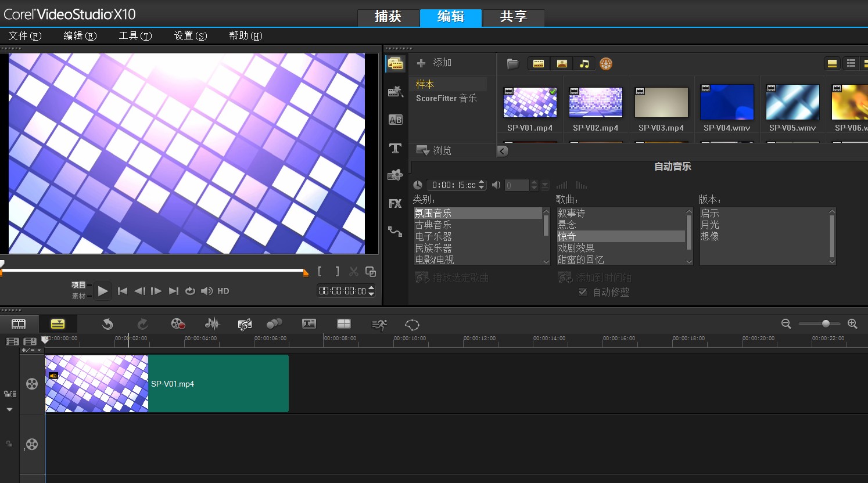This screenshot has height=483, width=868.
Task: Open the Title (T) library
Action: click(396, 148)
